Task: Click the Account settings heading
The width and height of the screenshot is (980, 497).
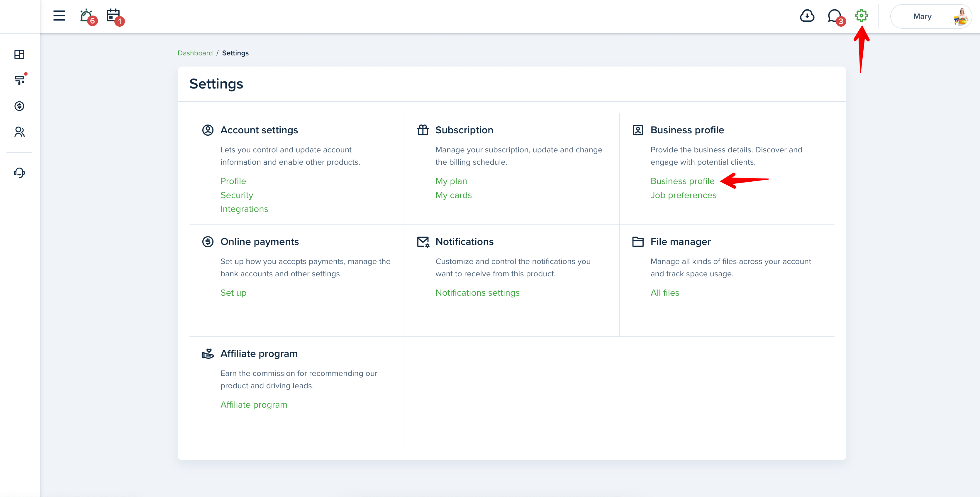Action: (259, 130)
